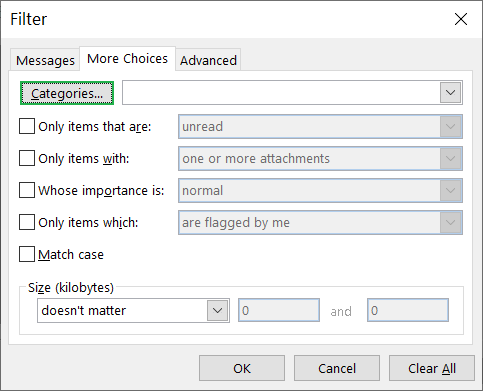
Task: Toggle the Match case checkbox
Action: 27,254
